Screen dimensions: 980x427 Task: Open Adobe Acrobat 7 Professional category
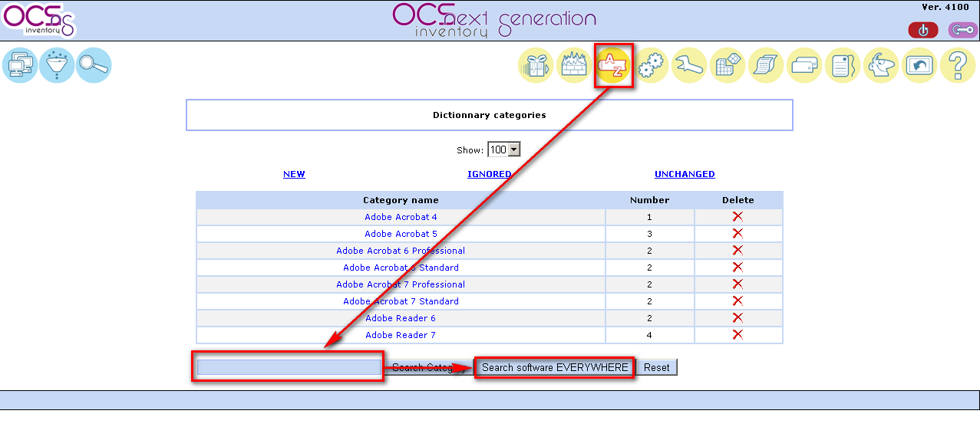(401, 284)
